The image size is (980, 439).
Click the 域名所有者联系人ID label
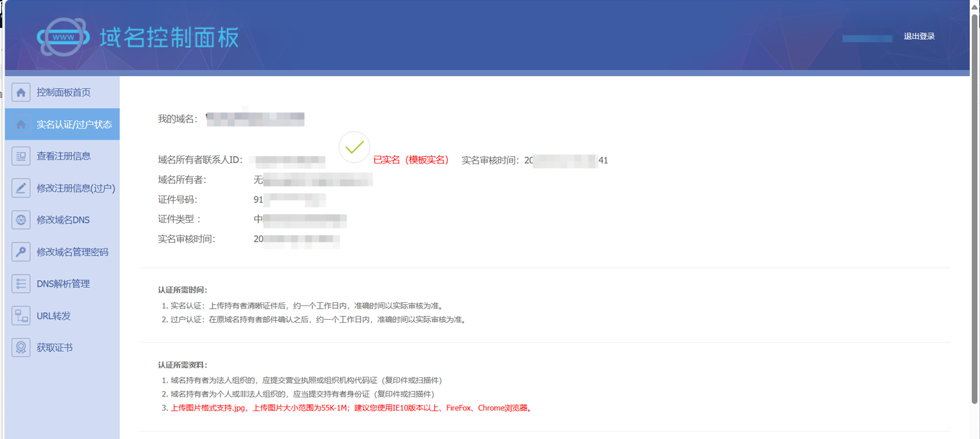pyautogui.click(x=201, y=160)
